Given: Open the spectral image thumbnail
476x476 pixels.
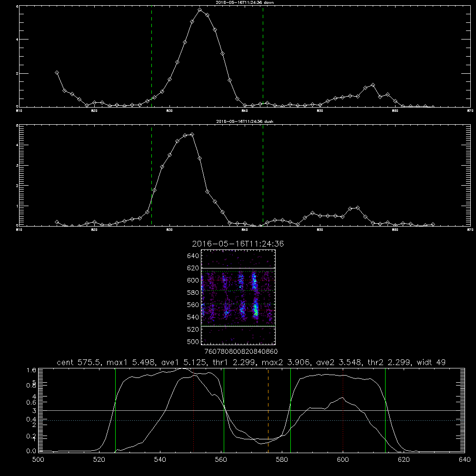Looking at the screenshot, I should coord(238,297).
